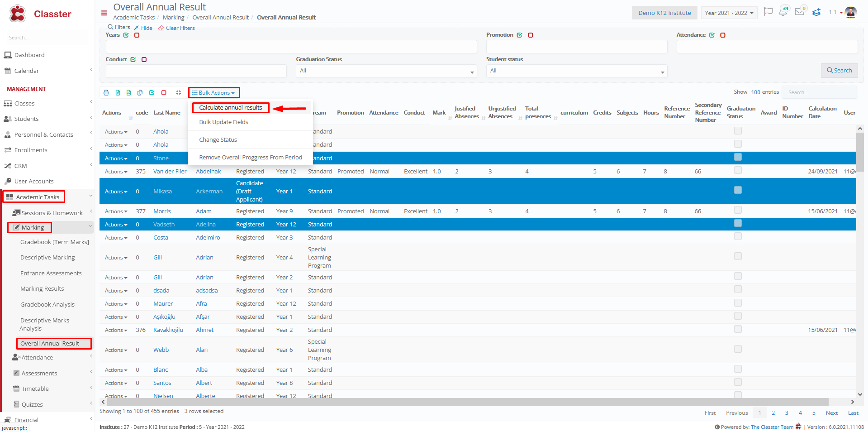Click the scroll right arrow of horizontal scrollbar
The height and width of the screenshot is (432, 868).
pos(853,402)
